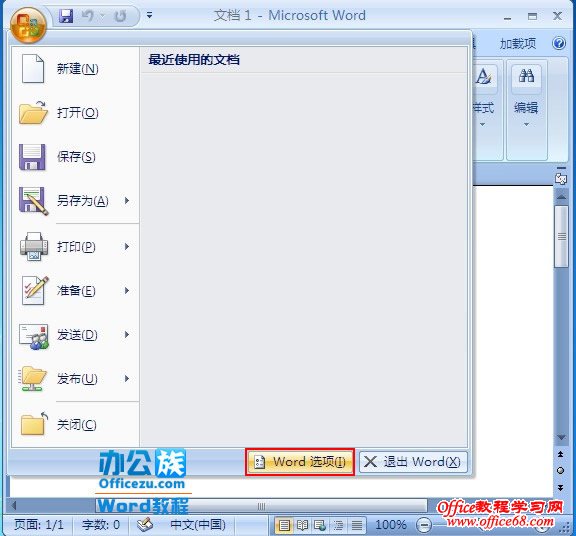Click the Select Browse Object circle icon
Screen dimensions: 576x536
561,471
